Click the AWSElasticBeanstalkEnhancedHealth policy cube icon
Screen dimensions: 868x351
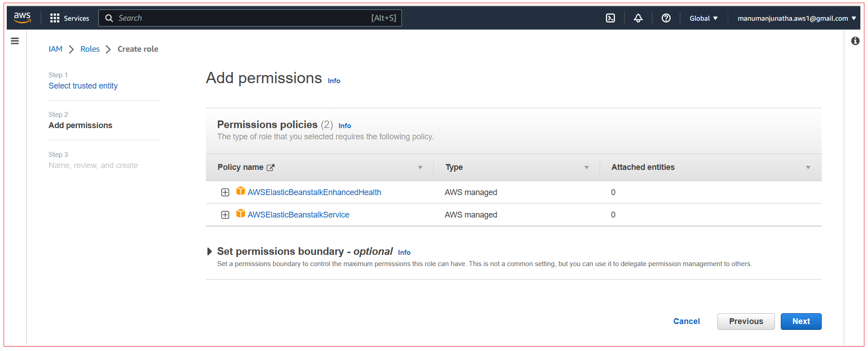point(241,191)
